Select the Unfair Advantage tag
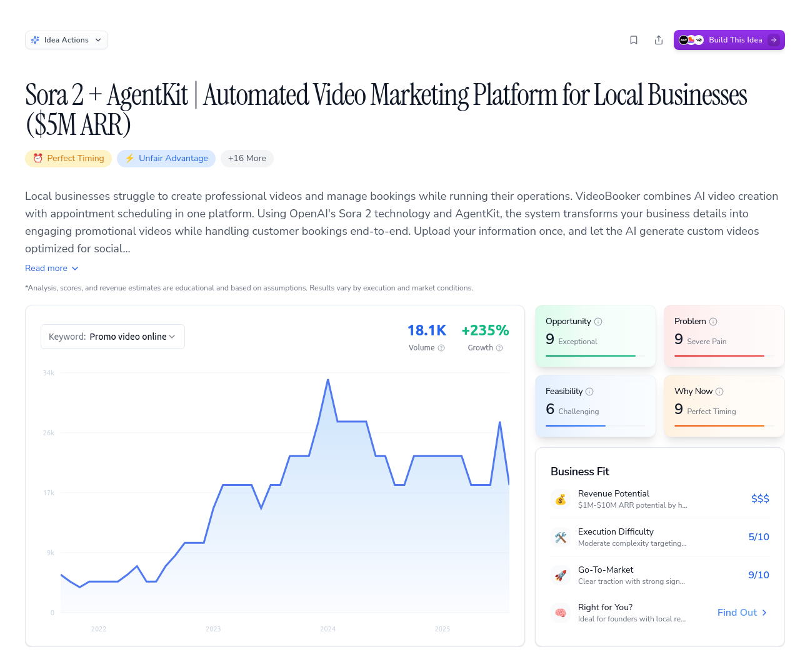The height and width of the screenshot is (672, 810). click(166, 159)
